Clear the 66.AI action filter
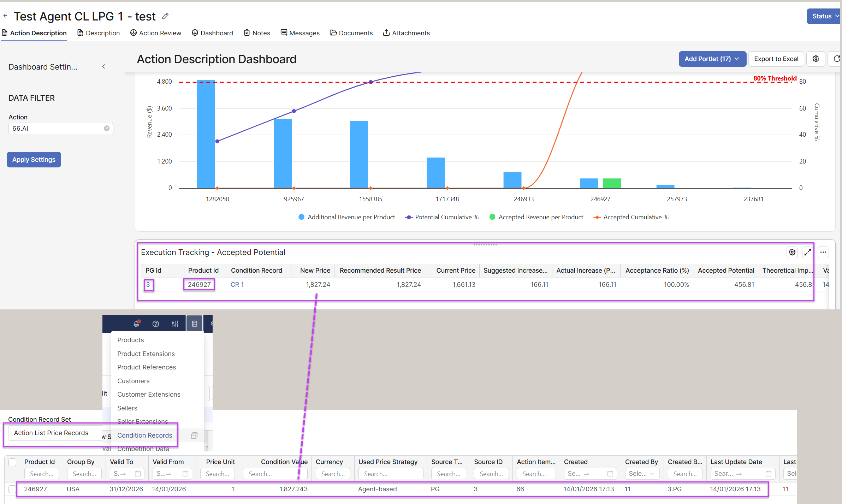The height and width of the screenshot is (504, 842). coord(107,129)
